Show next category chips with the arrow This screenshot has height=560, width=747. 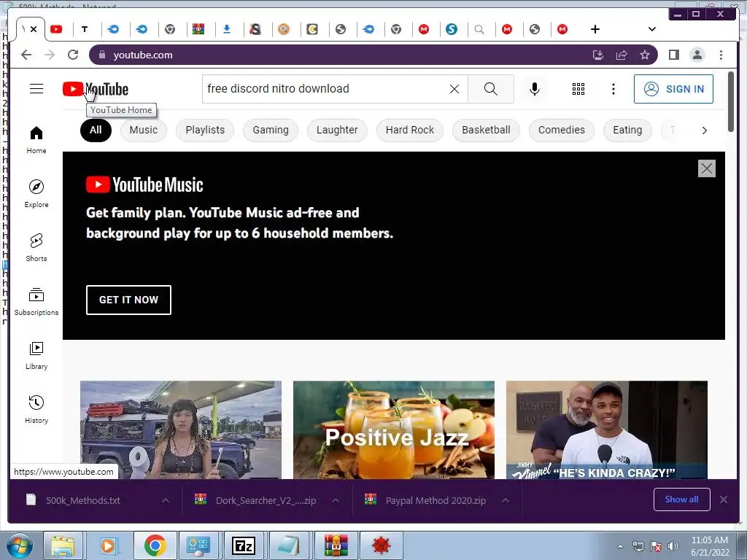[704, 130]
